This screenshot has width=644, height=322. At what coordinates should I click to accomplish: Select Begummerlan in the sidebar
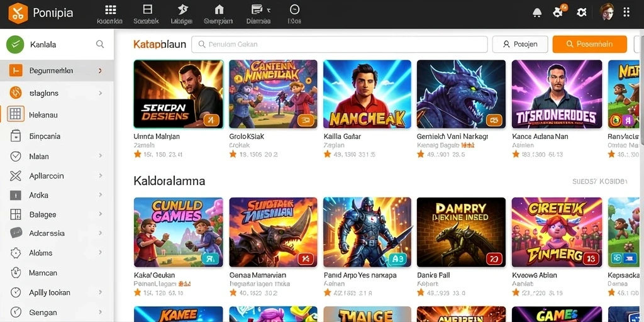tap(57, 70)
